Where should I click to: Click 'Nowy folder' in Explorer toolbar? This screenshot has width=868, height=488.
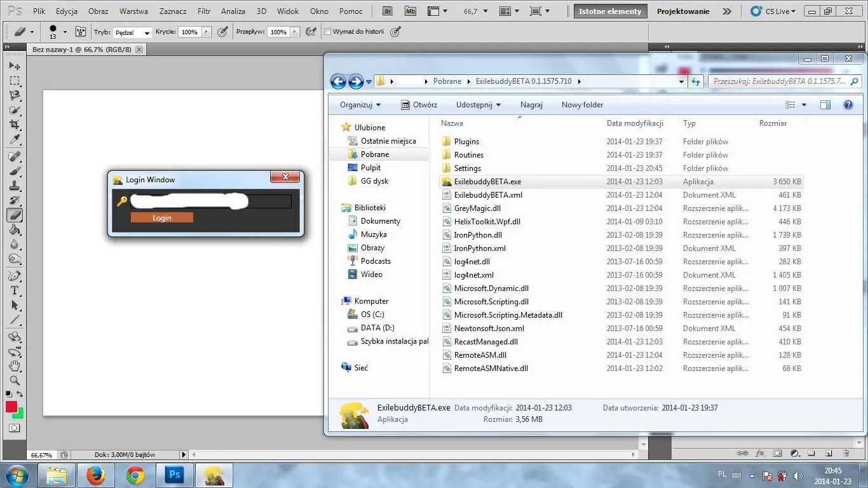583,105
